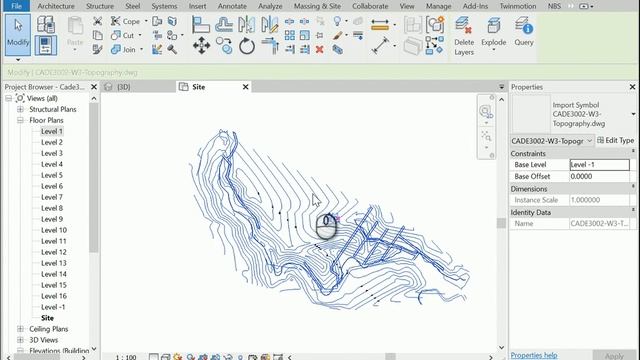640x360 pixels.
Task: Open the Modify panel dropdown arrow
Action: coord(18,60)
